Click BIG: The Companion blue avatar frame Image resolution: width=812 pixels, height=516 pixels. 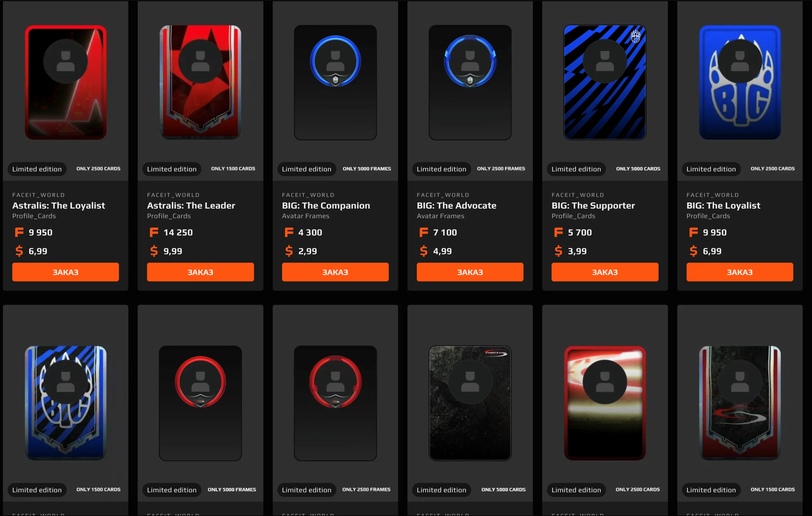[x=335, y=61]
